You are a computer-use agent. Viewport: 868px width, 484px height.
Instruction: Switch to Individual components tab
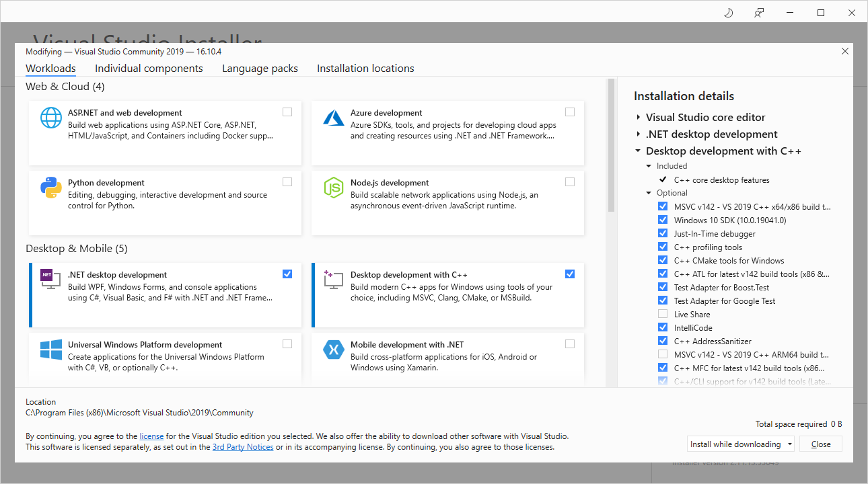(149, 69)
